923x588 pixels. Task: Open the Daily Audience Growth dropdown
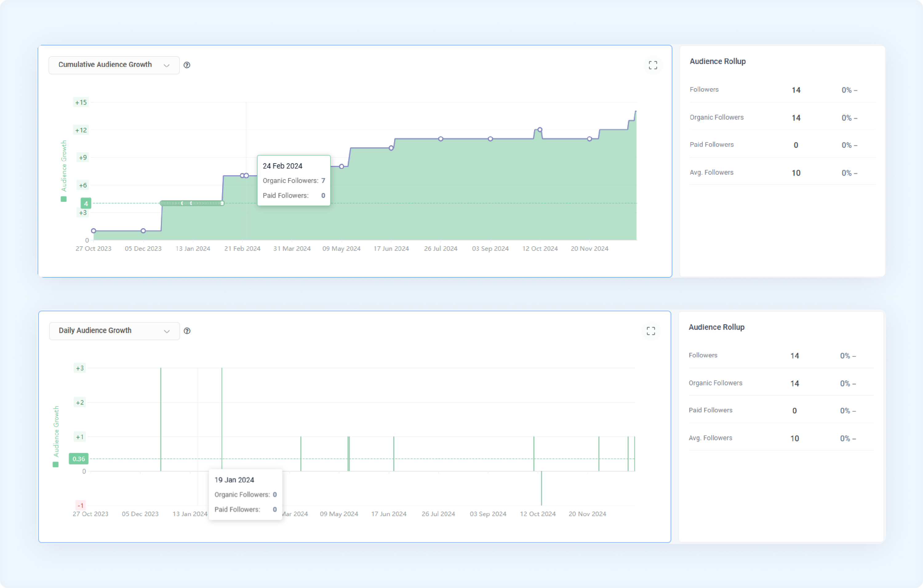[x=114, y=331]
